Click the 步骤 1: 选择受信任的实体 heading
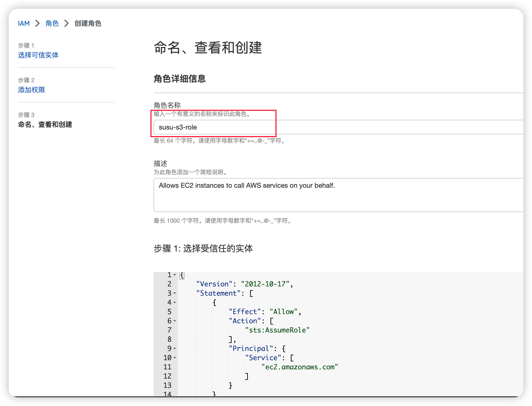 pyautogui.click(x=203, y=249)
